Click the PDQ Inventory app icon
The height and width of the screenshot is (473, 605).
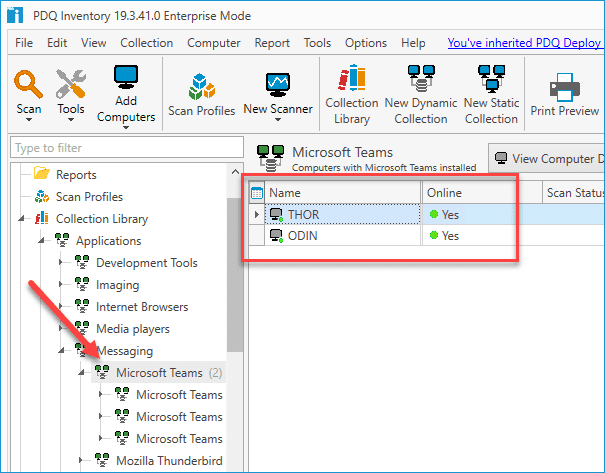(x=15, y=15)
